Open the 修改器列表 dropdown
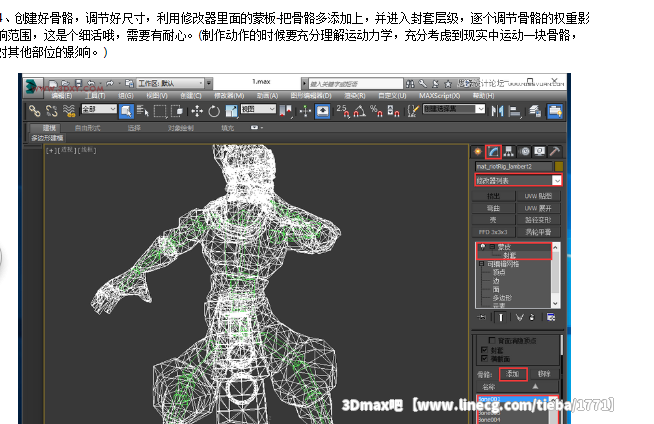 pyautogui.click(x=518, y=181)
